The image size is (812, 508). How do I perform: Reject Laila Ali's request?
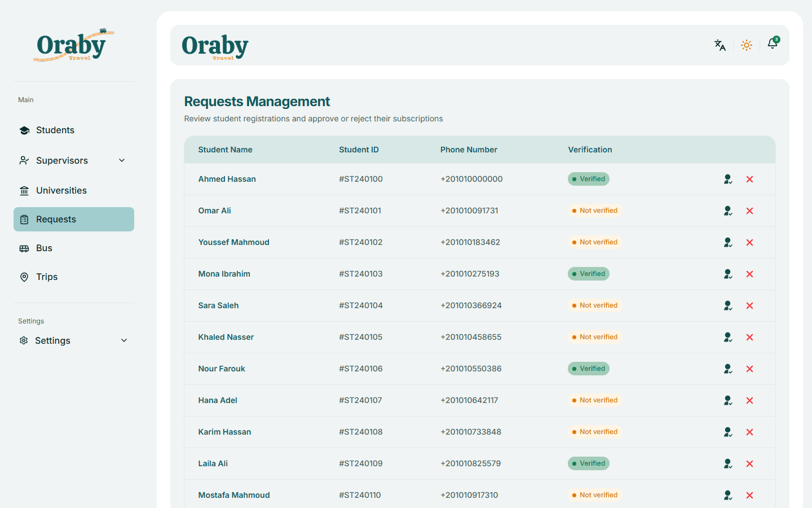click(x=750, y=463)
